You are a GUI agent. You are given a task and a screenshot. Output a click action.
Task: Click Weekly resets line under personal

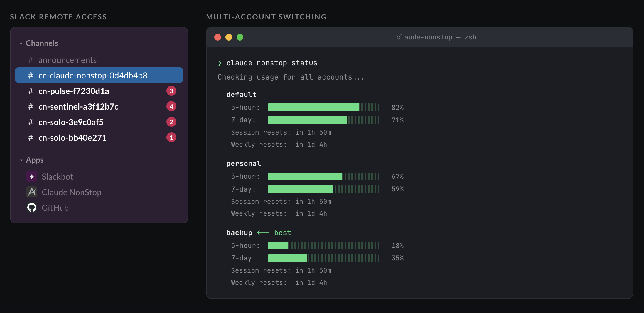pos(279,213)
